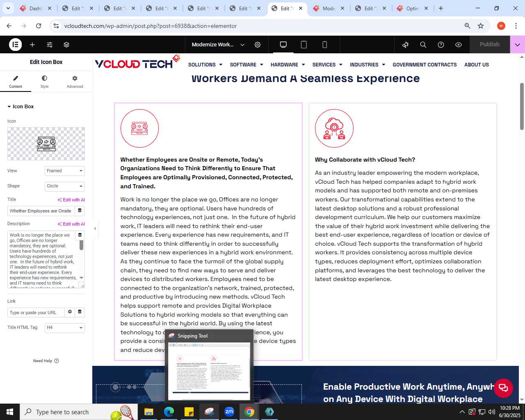The width and height of the screenshot is (525, 420).
Task: Switch to mobile responsive view
Action: click(x=324, y=45)
